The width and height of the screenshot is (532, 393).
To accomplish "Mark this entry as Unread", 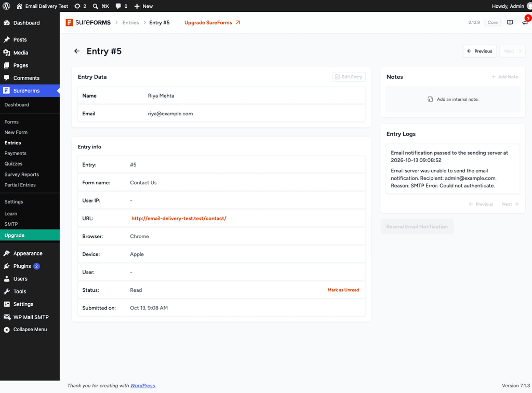I will [343, 290].
